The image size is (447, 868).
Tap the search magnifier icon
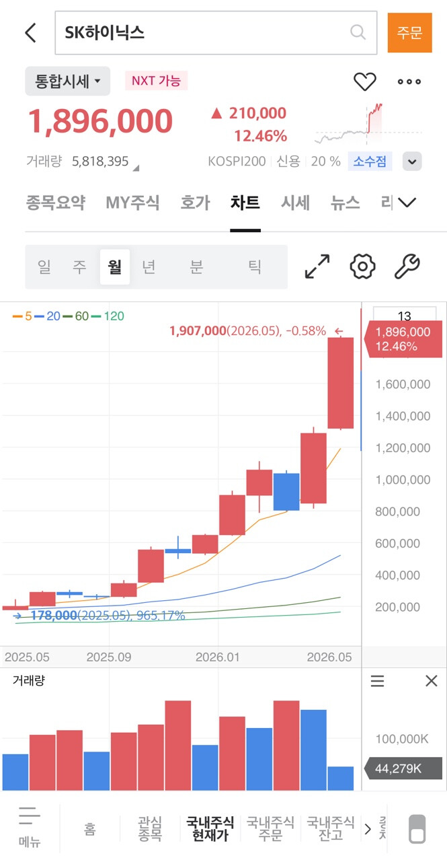click(358, 32)
